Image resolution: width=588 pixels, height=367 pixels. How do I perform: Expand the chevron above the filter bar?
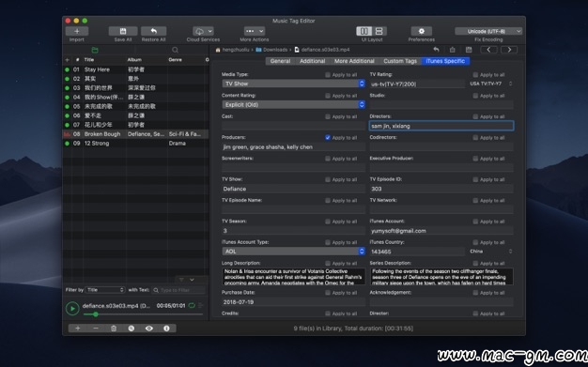192,280
